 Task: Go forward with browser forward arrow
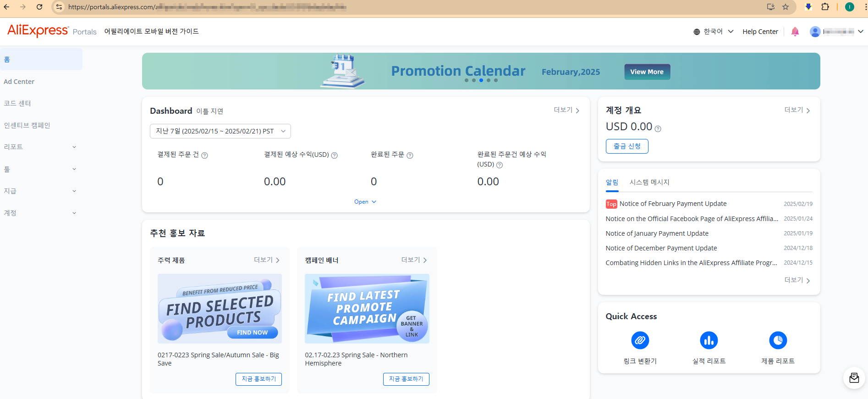[x=23, y=7]
